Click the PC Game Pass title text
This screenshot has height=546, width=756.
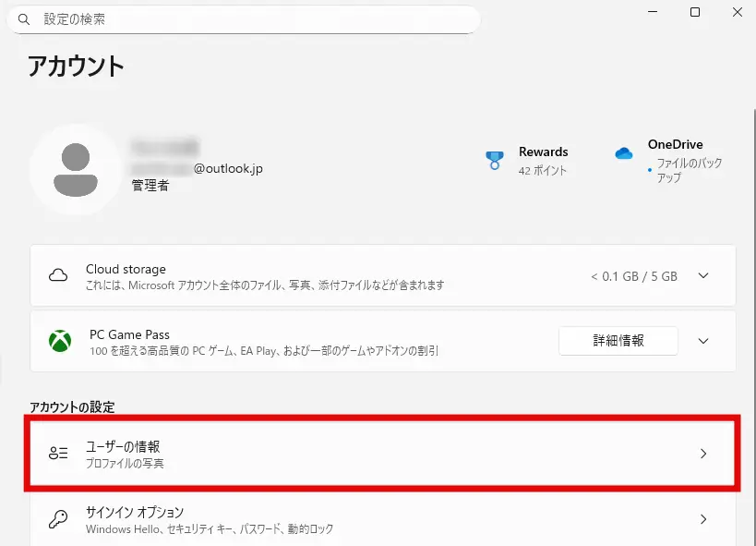pos(130,334)
